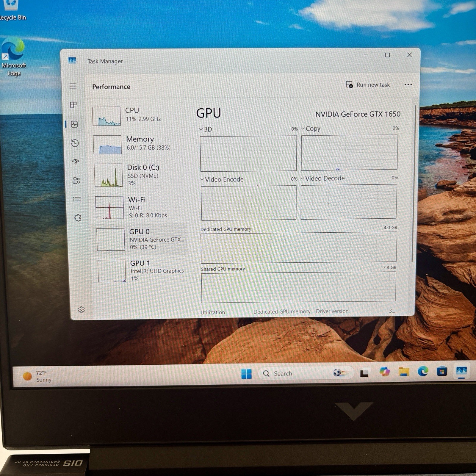Open File Explorer from the taskbar
The width and height of the screenshot is (476, 476).
(404, 372)
